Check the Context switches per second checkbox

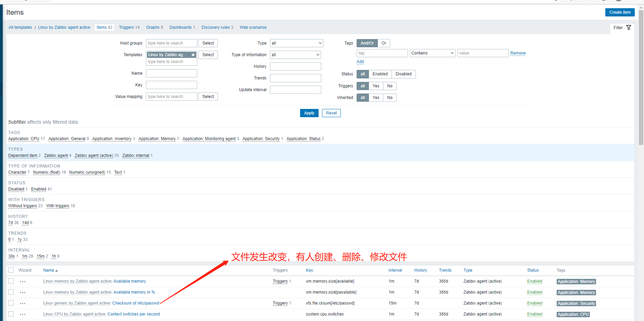11,314
